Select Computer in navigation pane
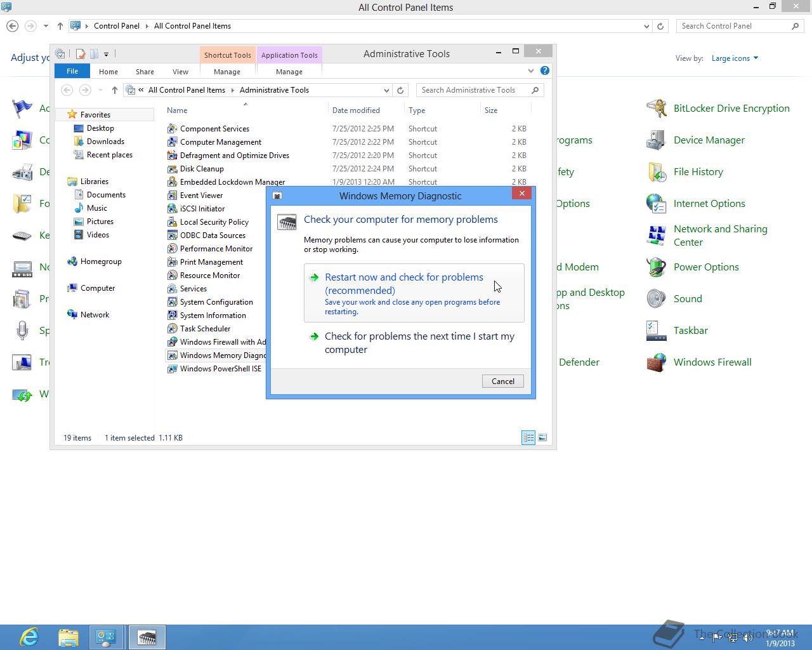Viewport: 812px width, 650px height. (x=98, y=288)
